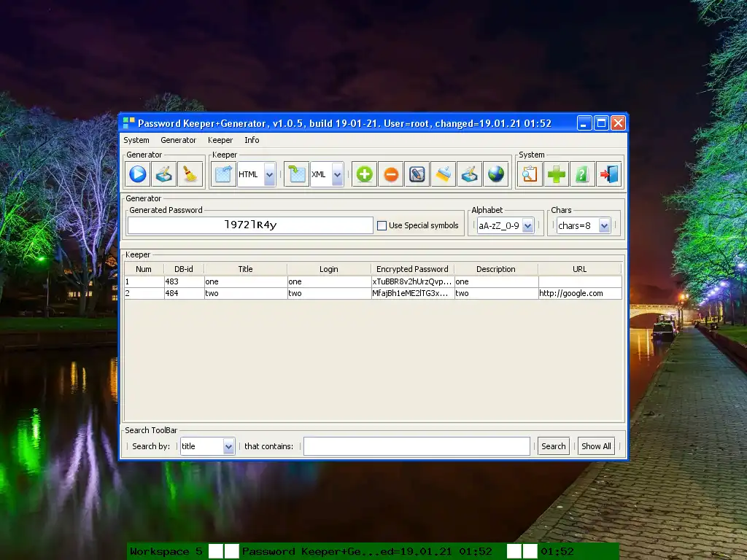
Task: Click the clipboard magnifier icon in System
Action: [x=530, y=174]
